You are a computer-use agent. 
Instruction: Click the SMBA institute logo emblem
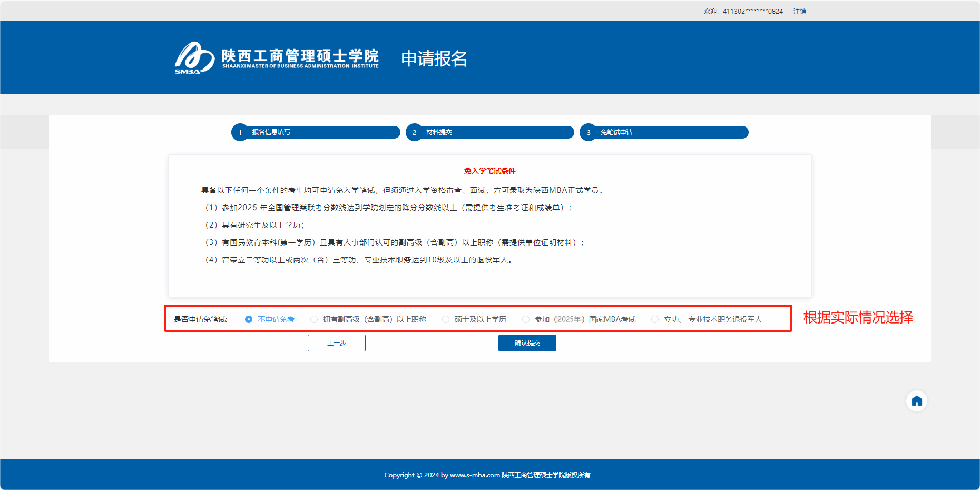194,58
